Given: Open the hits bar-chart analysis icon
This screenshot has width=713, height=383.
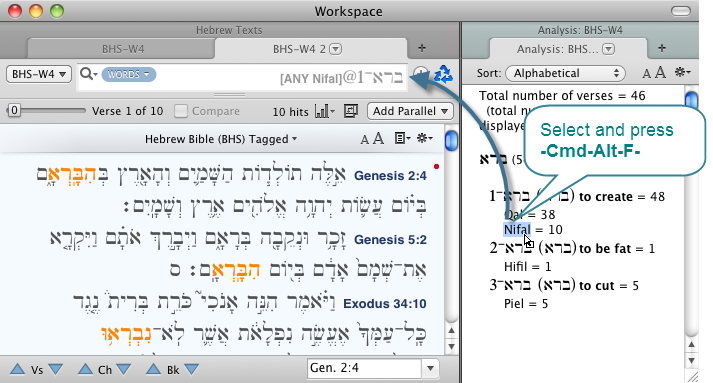Looking at the screenshot, I should (325, 111).
